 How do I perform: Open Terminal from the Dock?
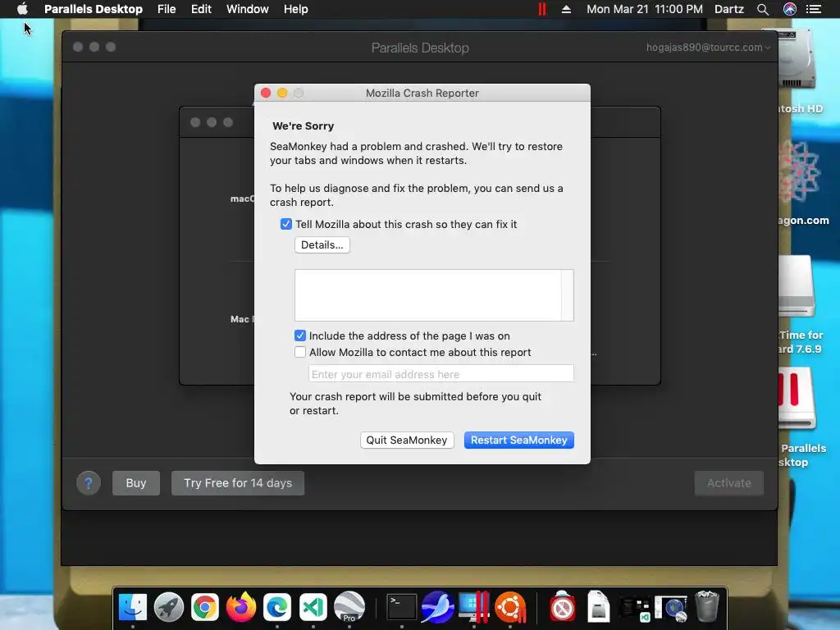[402, 607]
